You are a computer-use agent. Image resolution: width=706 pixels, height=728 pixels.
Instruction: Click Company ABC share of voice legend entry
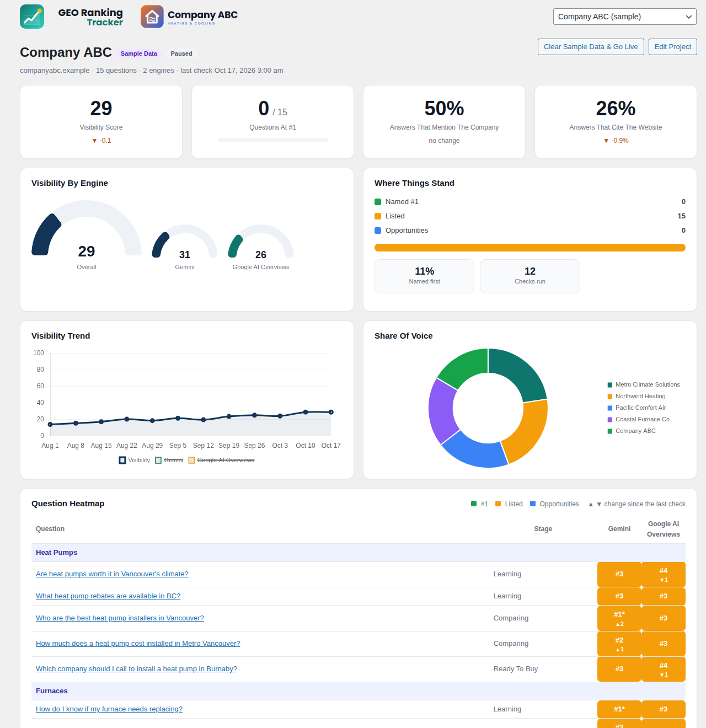[x=632, y=431]
